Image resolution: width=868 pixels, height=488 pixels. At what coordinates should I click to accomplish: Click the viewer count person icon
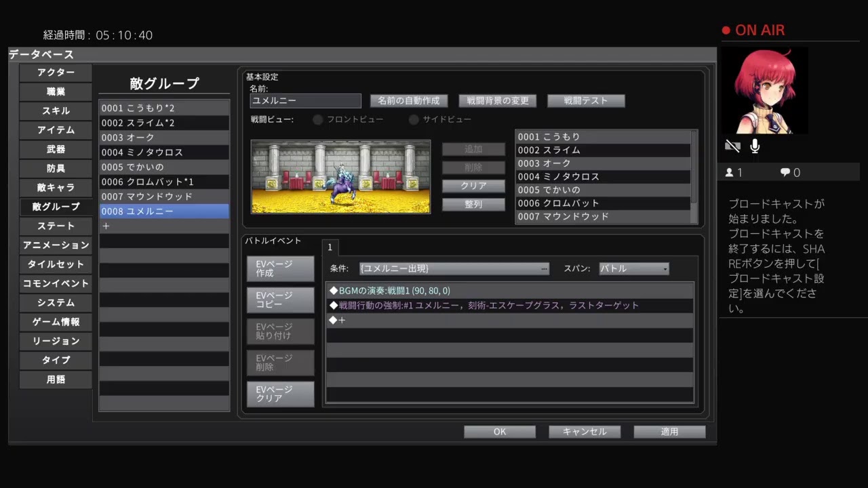(x=730, y=172)
